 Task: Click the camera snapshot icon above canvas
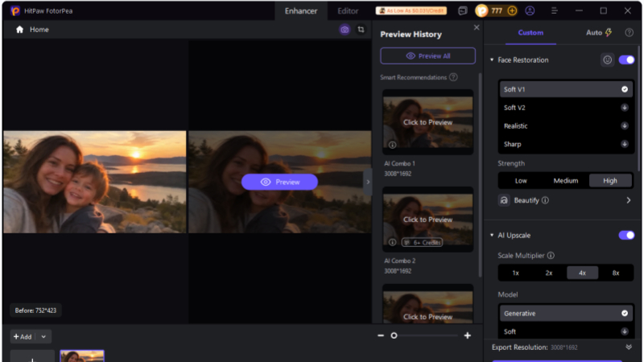click(345, 30)
